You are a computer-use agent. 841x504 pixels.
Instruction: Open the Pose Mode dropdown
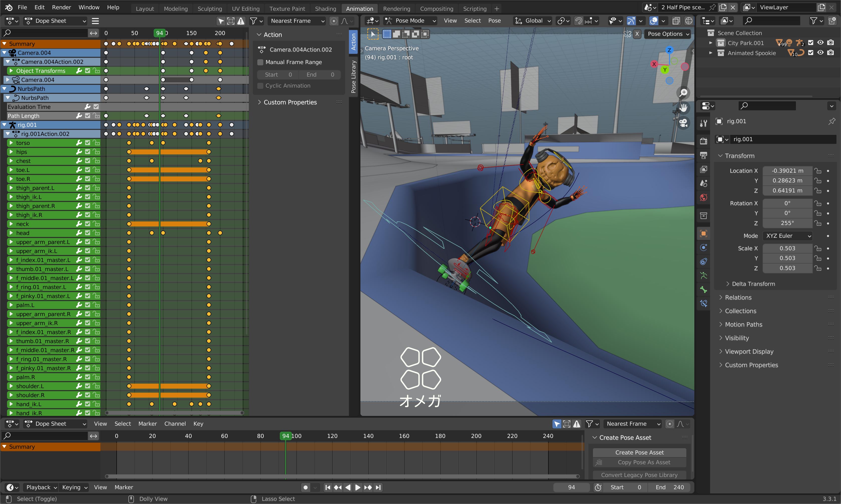pos(410,21)
